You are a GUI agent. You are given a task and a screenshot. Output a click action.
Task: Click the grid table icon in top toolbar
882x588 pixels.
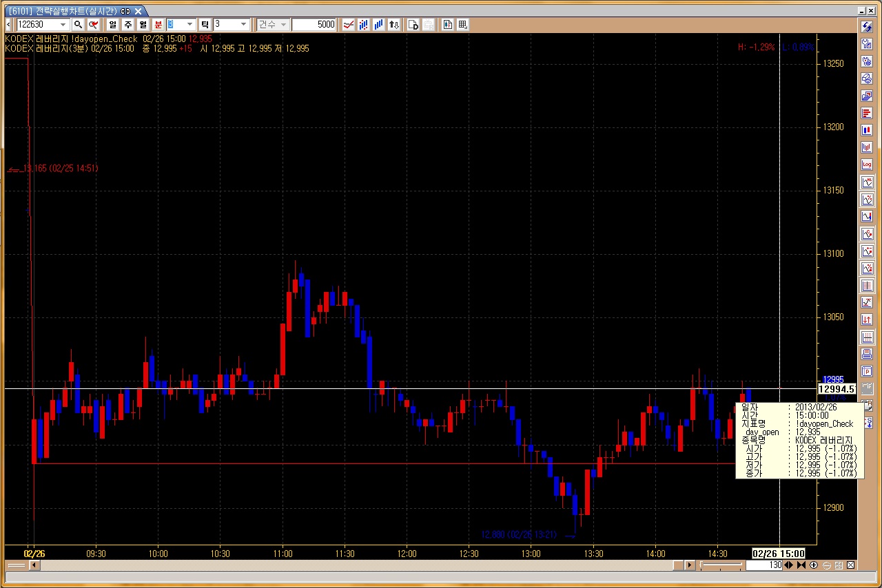point(462,25)
